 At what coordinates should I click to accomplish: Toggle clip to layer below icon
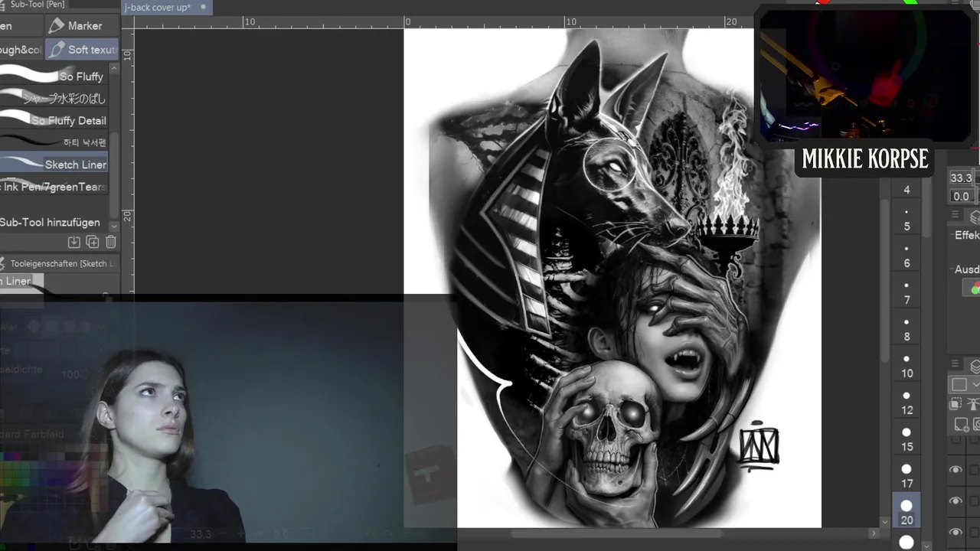coord(955,403)
